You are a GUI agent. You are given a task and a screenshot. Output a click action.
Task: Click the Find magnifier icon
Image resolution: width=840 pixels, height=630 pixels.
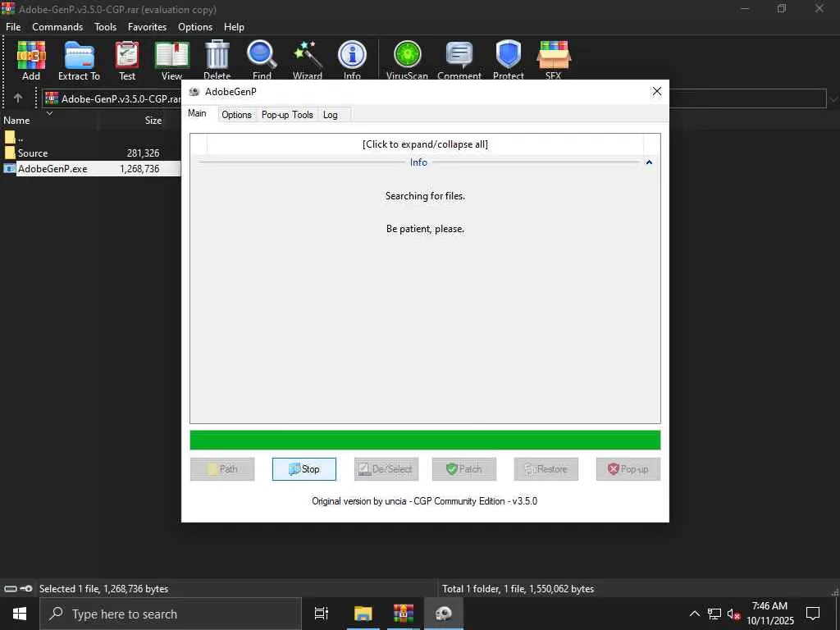(262, 60)
